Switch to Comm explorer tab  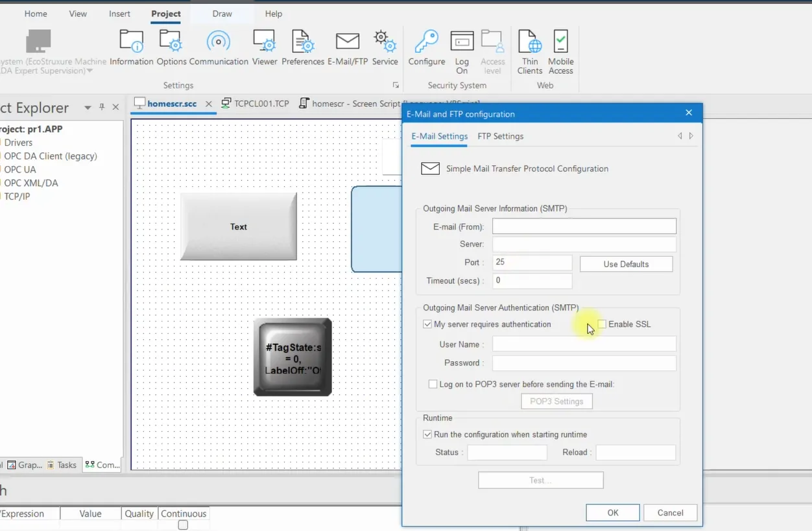102,465
